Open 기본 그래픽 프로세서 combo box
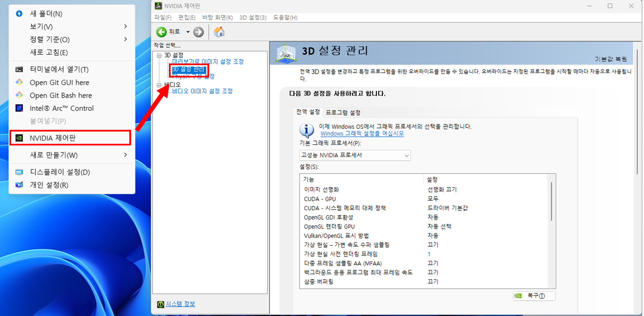This screenshot has height=316, width=644. 355,155
